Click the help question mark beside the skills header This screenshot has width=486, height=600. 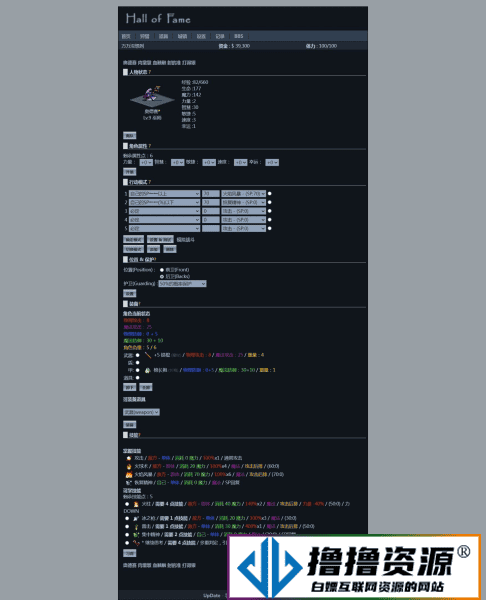click(140, 435)
